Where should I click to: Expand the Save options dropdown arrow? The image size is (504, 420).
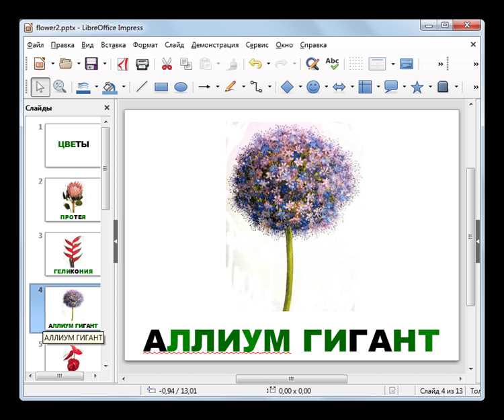click(x=104, y=64)
